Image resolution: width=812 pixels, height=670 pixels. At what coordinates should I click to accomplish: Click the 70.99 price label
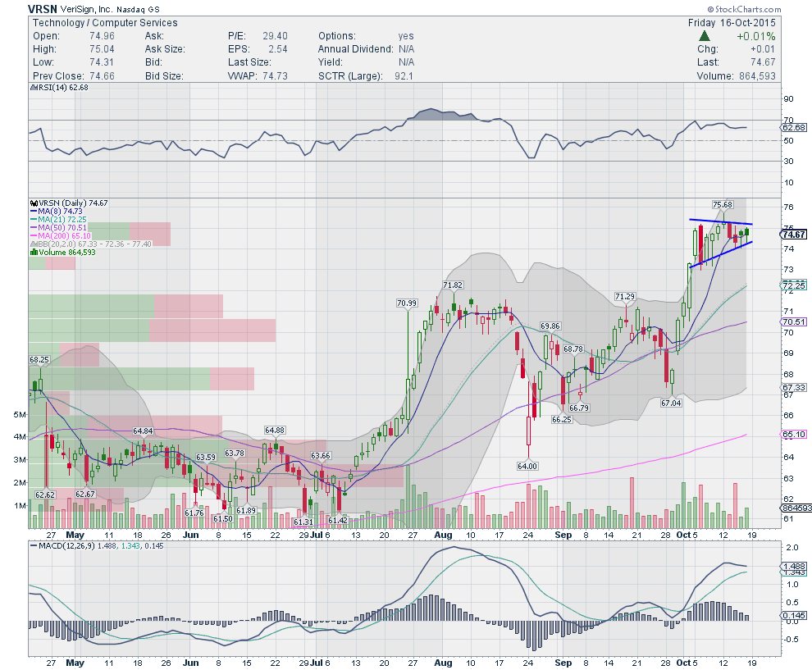407,303
